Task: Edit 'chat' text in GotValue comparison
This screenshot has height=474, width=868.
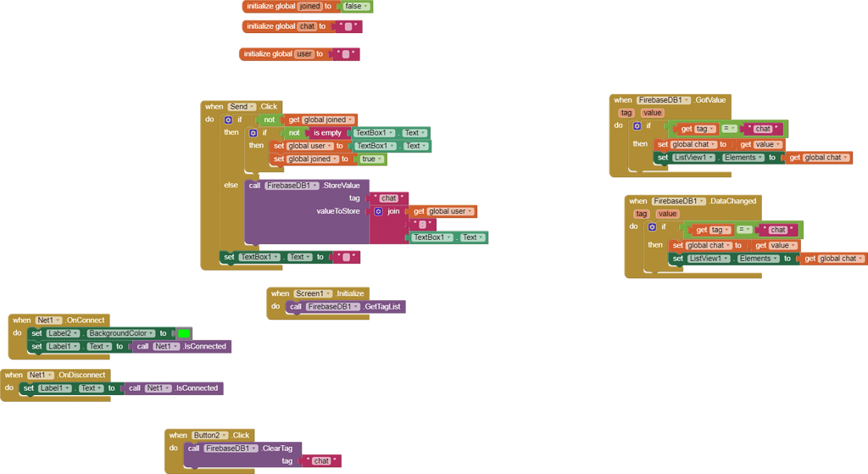Action: tap(763, 129)
